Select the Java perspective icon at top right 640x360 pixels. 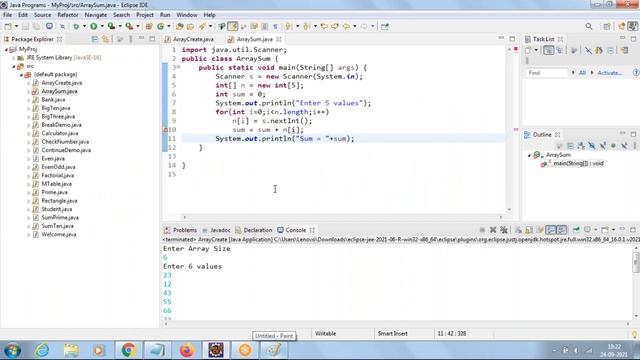click(633, 27)
